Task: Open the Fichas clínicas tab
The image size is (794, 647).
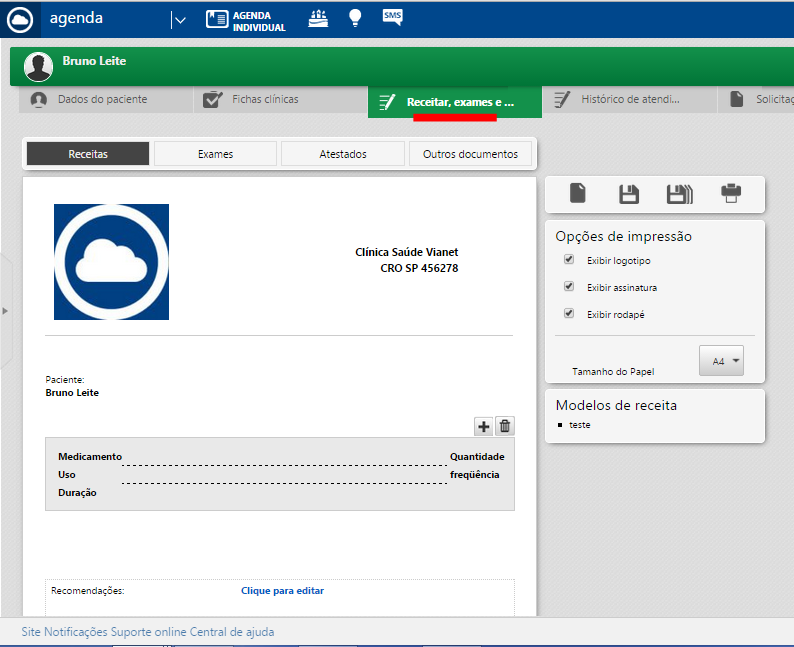Action: click(x=265, y=99)
